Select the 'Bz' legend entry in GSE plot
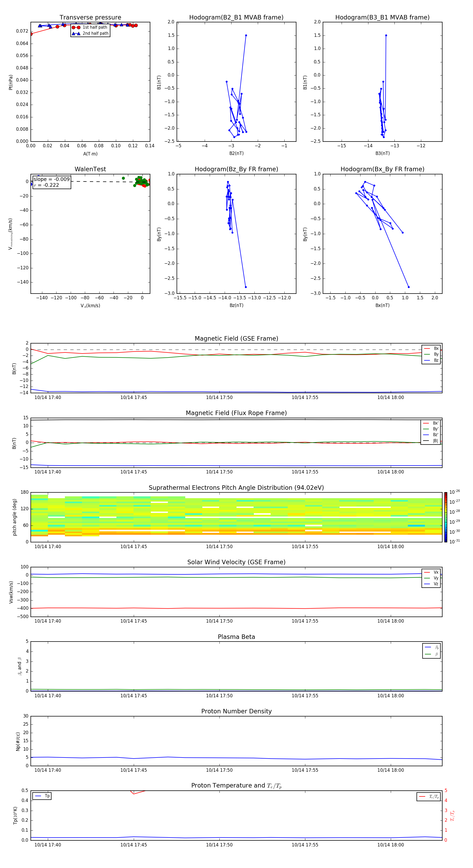The height and width of the screenshot is (868, 473). 431,360
